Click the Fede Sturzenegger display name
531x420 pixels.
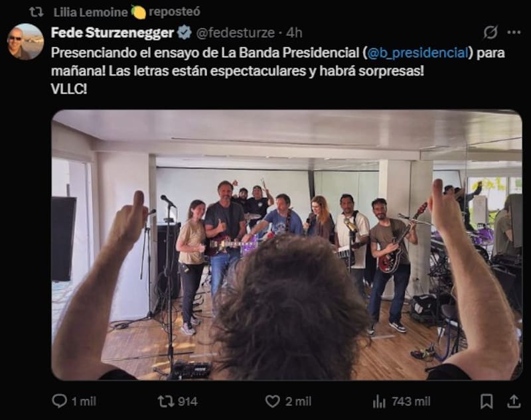(112, 33)
